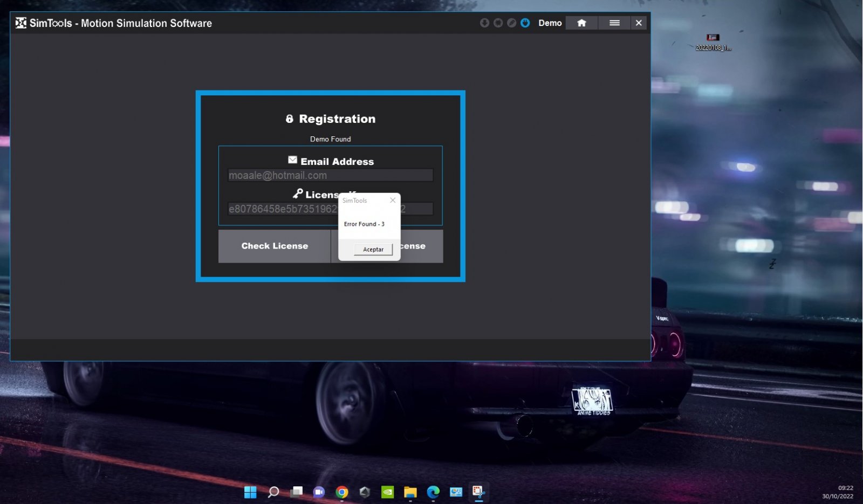This screenshot has width=863, height=504.
Task: Click the lock icon beside Registration
Action: click(290, 119)
